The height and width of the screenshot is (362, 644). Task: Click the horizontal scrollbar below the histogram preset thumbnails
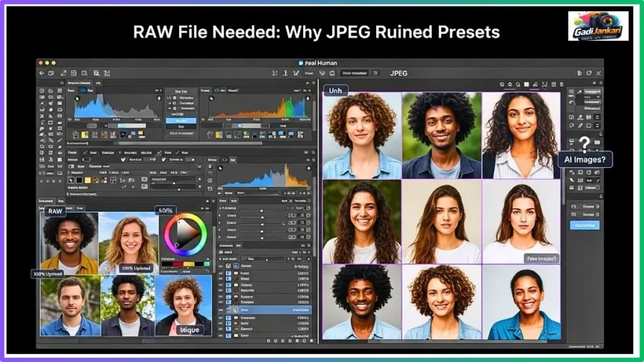click(x=190, y=143)
